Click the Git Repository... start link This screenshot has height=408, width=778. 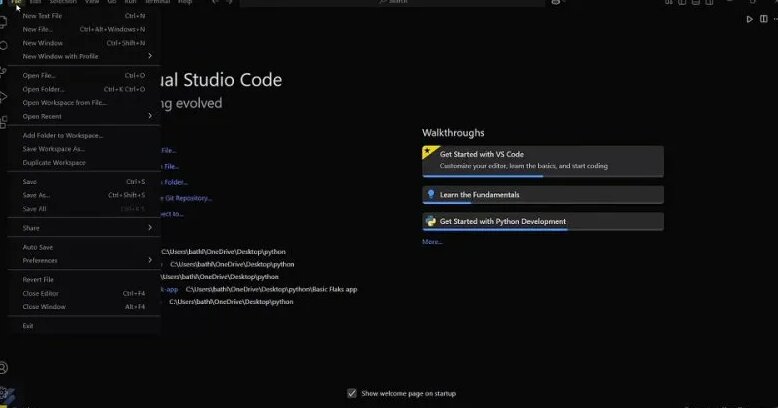[187, 198]
